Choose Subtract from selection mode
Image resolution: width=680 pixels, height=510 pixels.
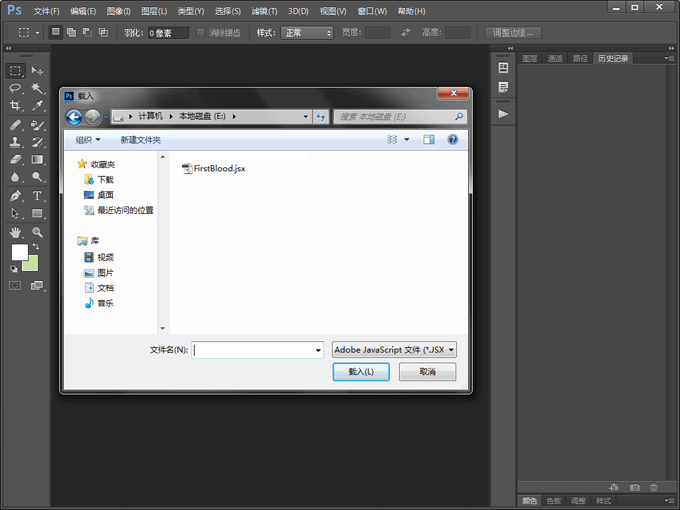tap(88, 32)
